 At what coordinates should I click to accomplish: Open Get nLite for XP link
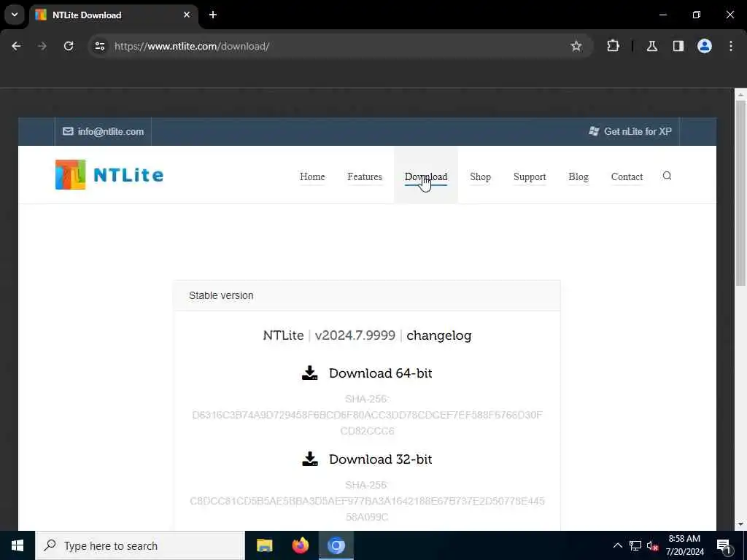(630, 131)
